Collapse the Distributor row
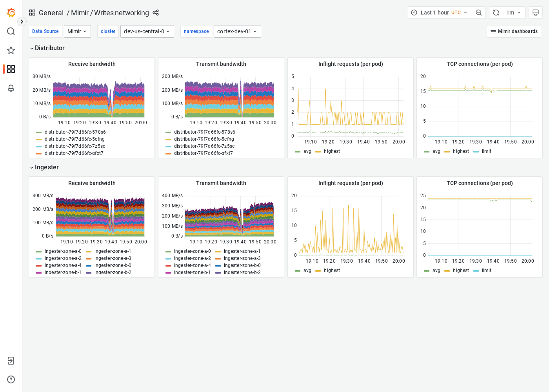 tap(47, 48)
